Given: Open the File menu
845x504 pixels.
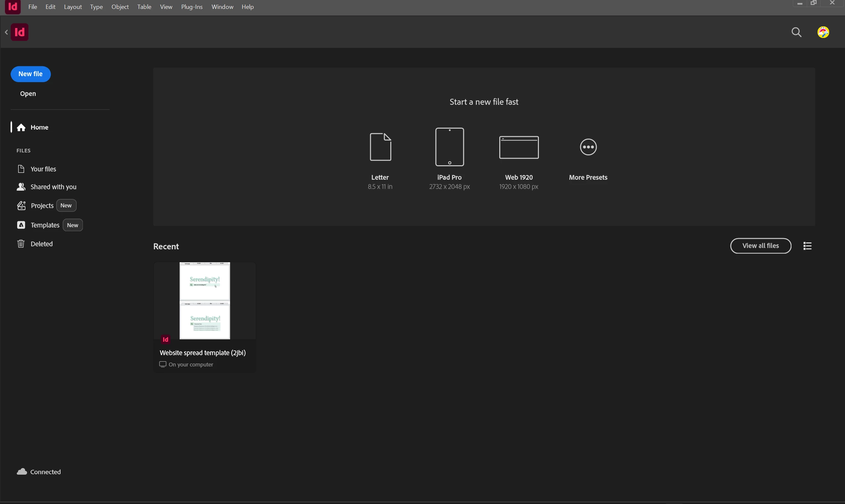Looking at the screenshot, I should (x=33, y=7).
